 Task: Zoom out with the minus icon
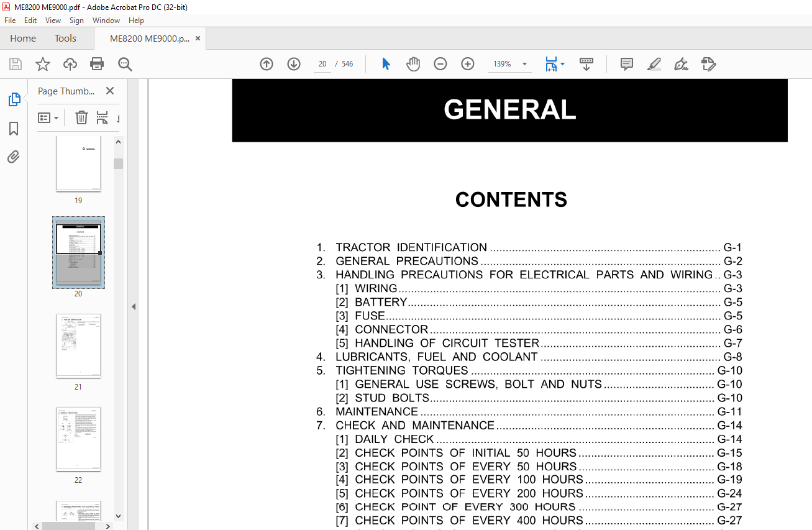click(440, 64)
